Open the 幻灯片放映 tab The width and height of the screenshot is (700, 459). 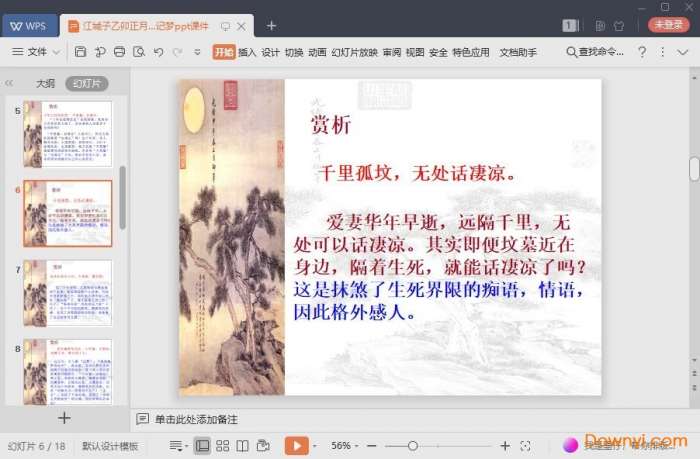click(354, 52)
